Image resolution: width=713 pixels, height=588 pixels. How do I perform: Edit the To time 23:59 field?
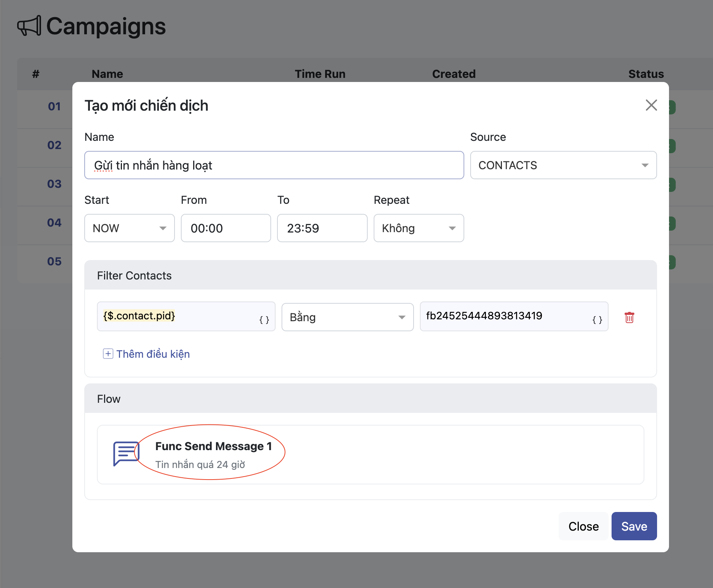[x=322, y=228]
